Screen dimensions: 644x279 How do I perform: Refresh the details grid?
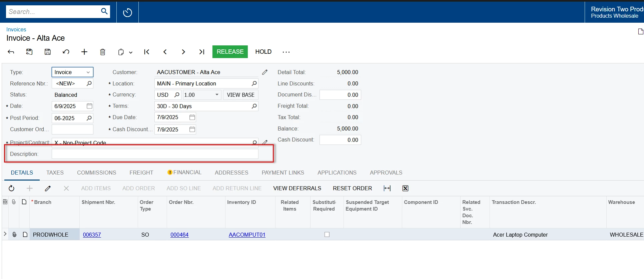pyautogui.click(x=11, y=188)
